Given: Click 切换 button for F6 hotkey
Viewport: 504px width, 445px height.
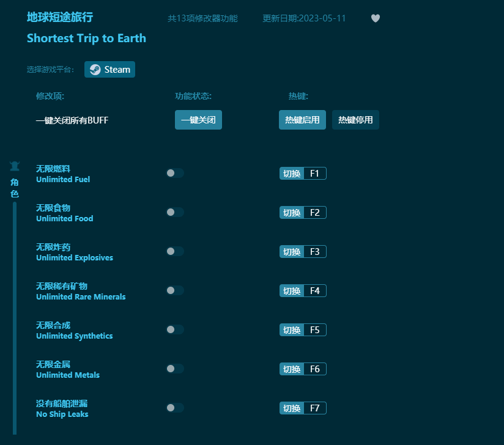Looking at the screenshot, I should coord(292,369).
